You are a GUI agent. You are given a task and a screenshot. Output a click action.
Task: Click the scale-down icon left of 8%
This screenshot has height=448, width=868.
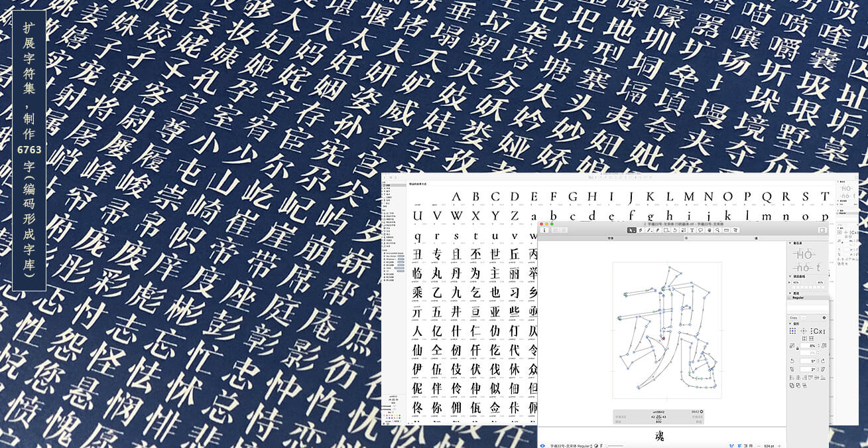point(792,346)
